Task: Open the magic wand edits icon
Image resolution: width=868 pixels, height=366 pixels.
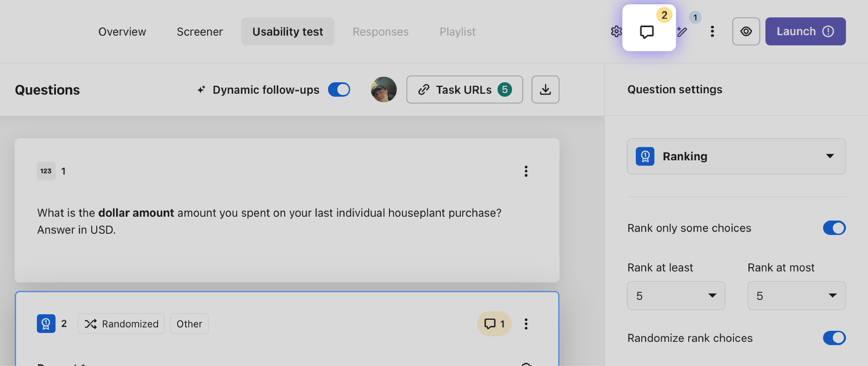Action: point(682,32)
